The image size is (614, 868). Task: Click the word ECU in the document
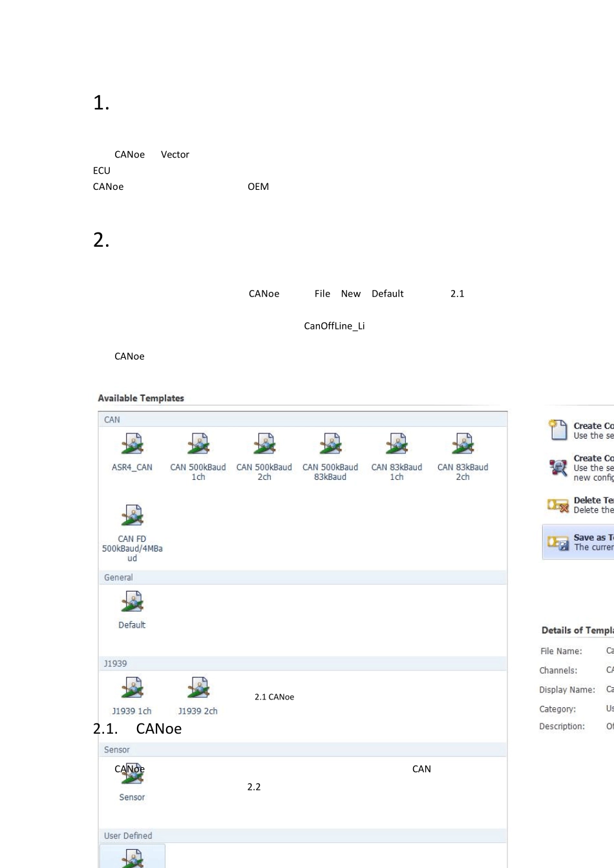(101, 170)
